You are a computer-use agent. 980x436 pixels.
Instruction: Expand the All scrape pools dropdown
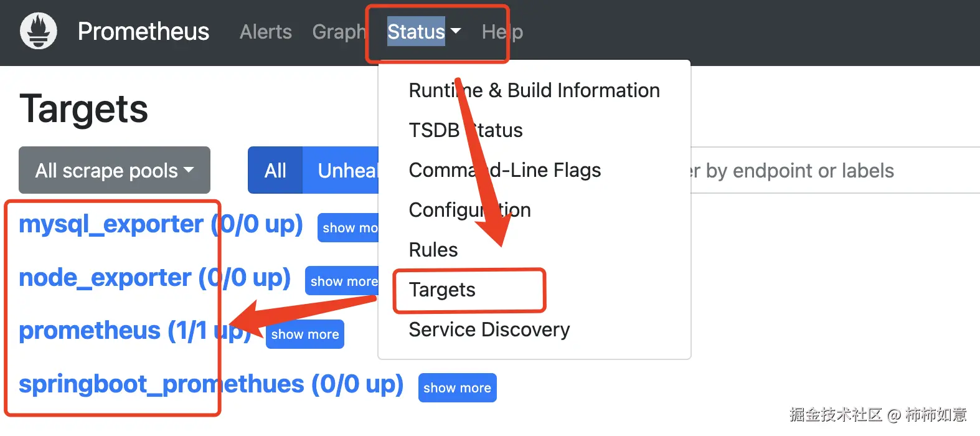(x=115, y=170)
